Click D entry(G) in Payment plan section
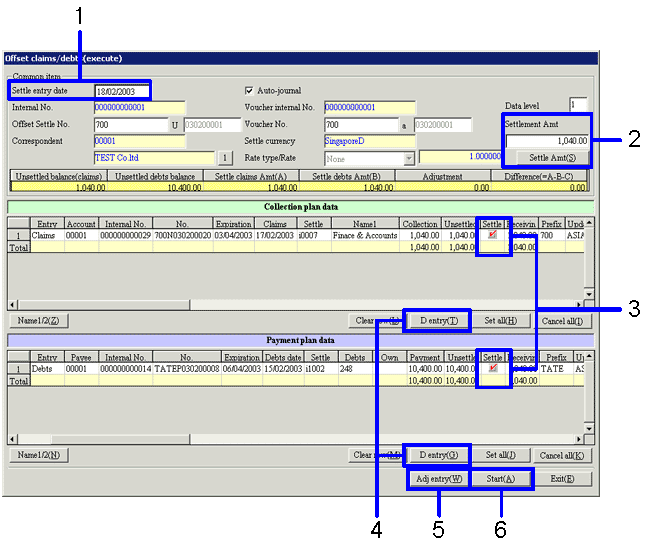Screen dimensions: 652x547 (439, 455)
